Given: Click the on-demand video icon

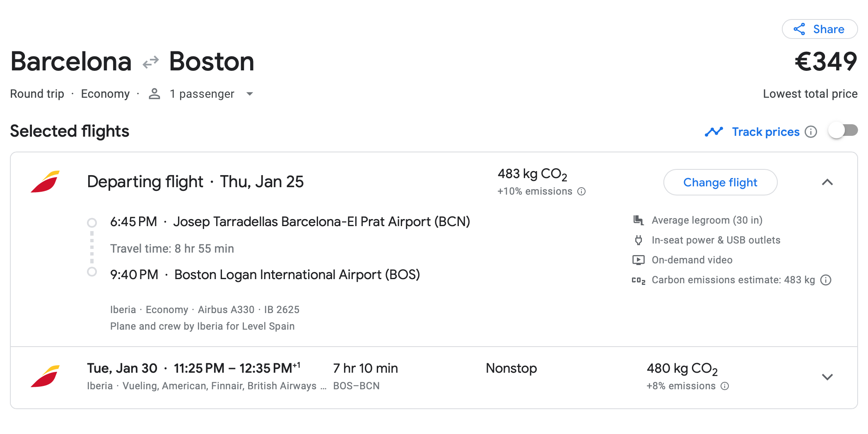Looking at the screenshot, I should tap(639, 260).
